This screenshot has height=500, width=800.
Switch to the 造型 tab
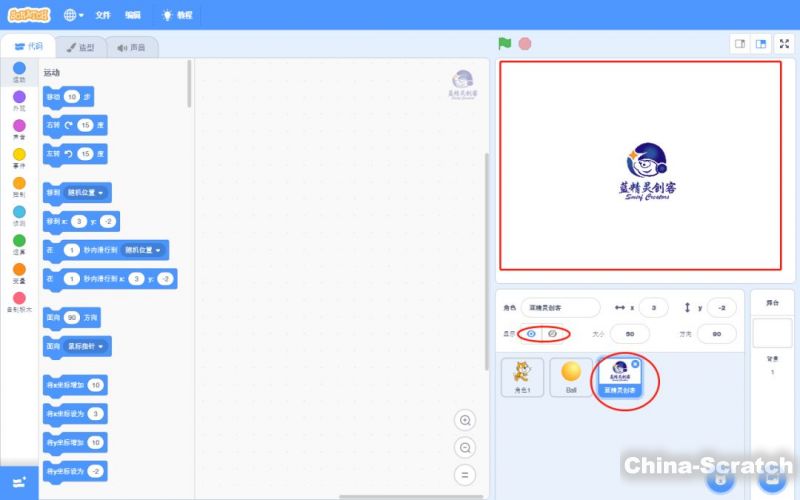click(80, 47)
